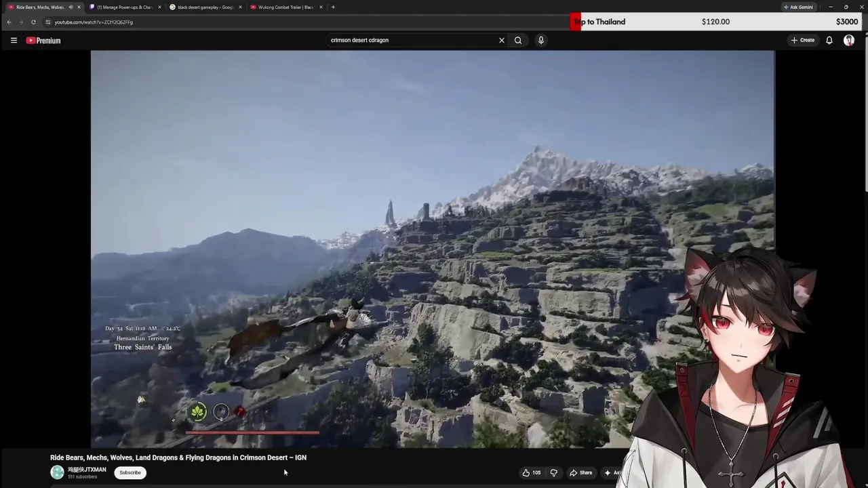
Task: Restore the browser window size
Action: 846,7
